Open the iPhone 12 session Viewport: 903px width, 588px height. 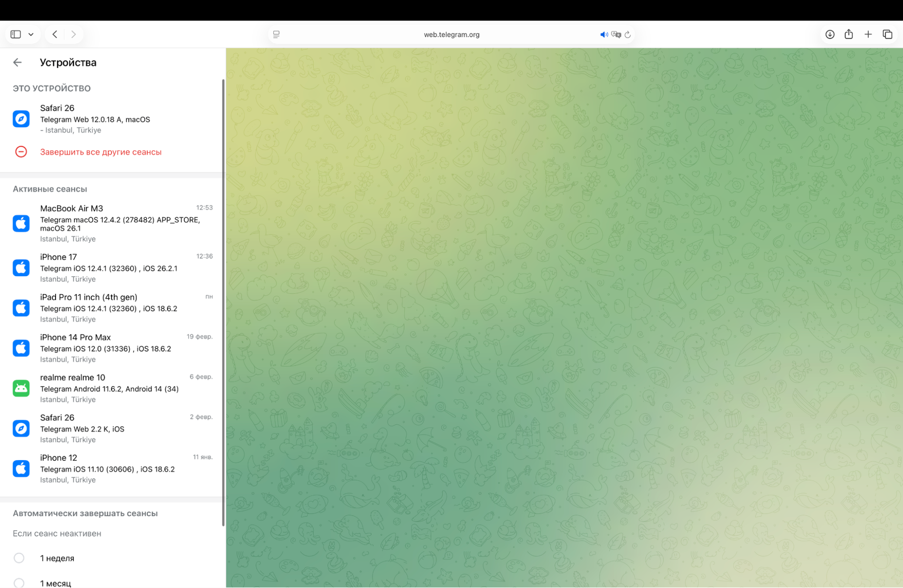click(112, 469)
